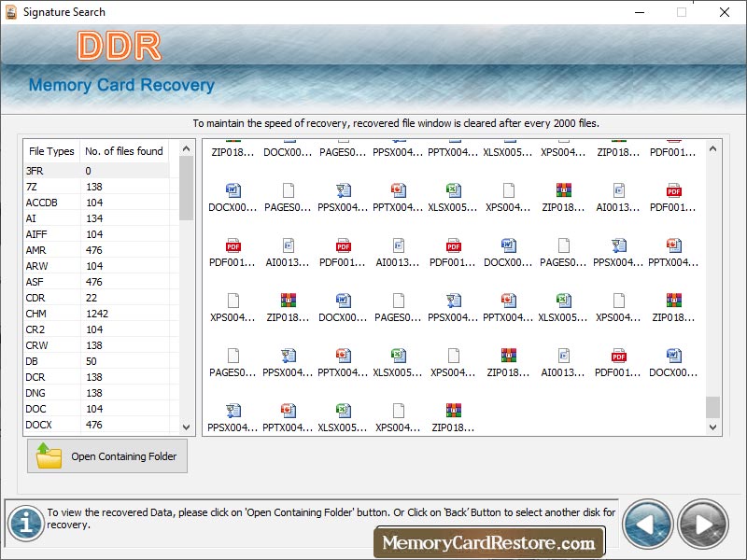Select the 7Z file type row
Screen dimensions: 747x560
click(x=97, y=187)
